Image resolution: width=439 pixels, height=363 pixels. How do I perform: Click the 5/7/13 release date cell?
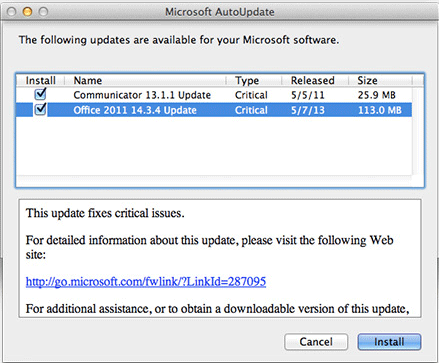[308, 110]
